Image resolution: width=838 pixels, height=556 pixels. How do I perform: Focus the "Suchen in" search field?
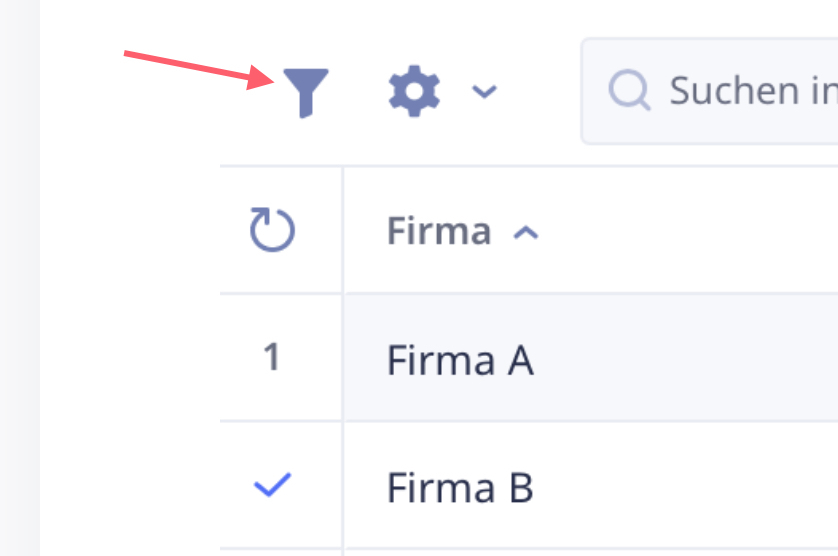709,91
